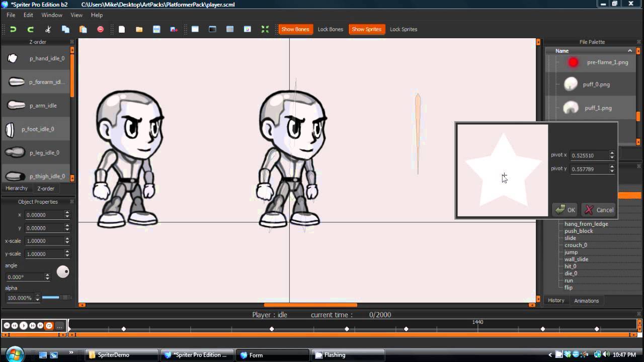Collapse the Name column in File Palette
The image size is (644, 362).
pyautogui.click(x=630, y=51)
